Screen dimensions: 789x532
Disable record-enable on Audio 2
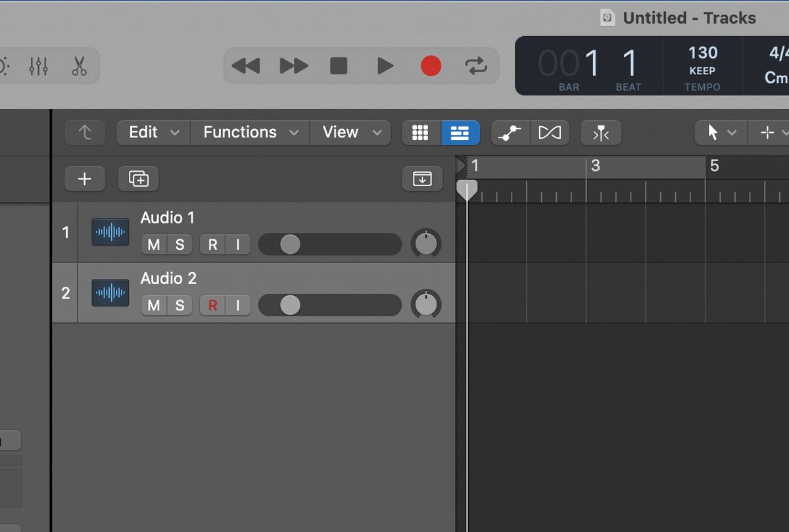tap(212, 304)
